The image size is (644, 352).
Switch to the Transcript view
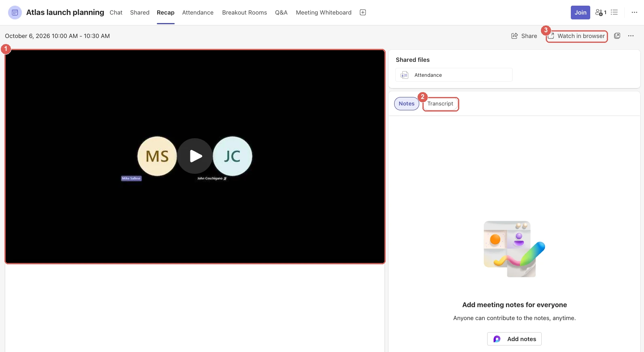(440, 103)
